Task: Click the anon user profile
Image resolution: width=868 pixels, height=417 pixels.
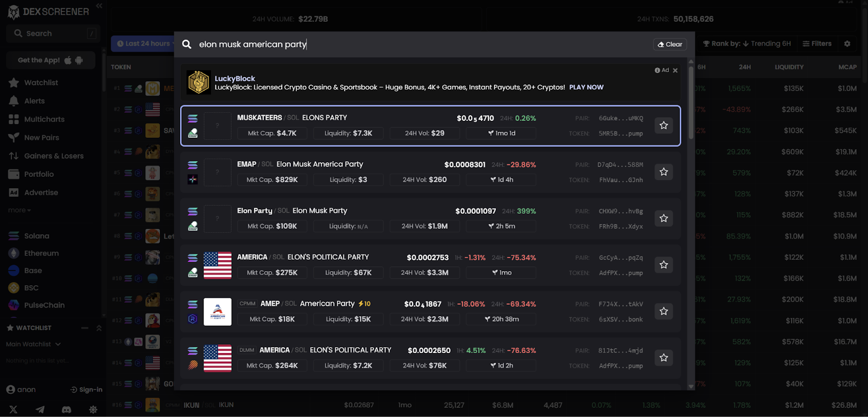Action: click(x=21, y=389)
